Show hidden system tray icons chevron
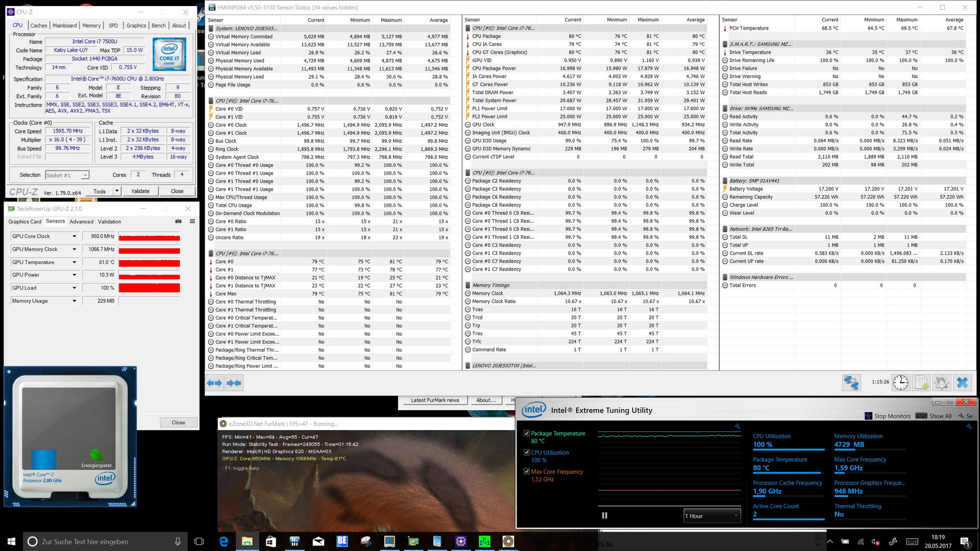 (x=830, y=542)
